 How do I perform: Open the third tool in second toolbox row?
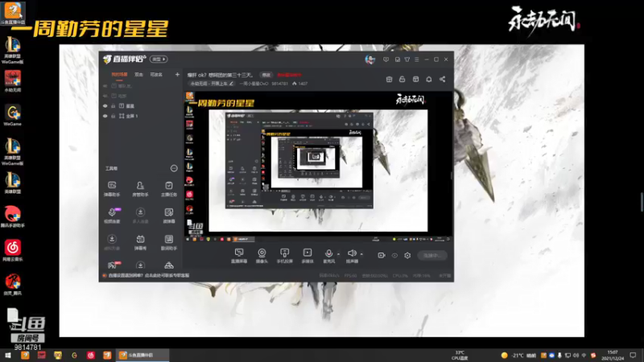[169, 216]
